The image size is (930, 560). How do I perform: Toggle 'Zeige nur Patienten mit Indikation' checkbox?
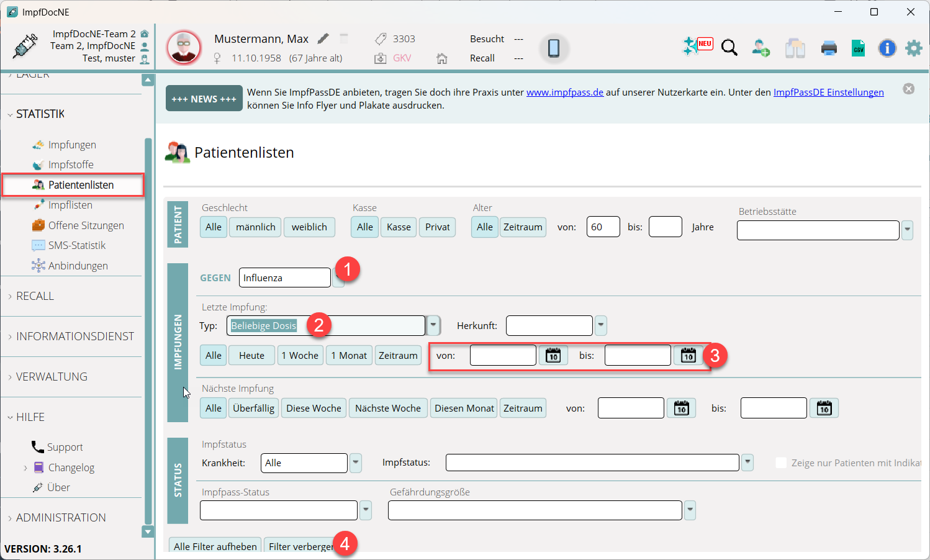[781, 463]
